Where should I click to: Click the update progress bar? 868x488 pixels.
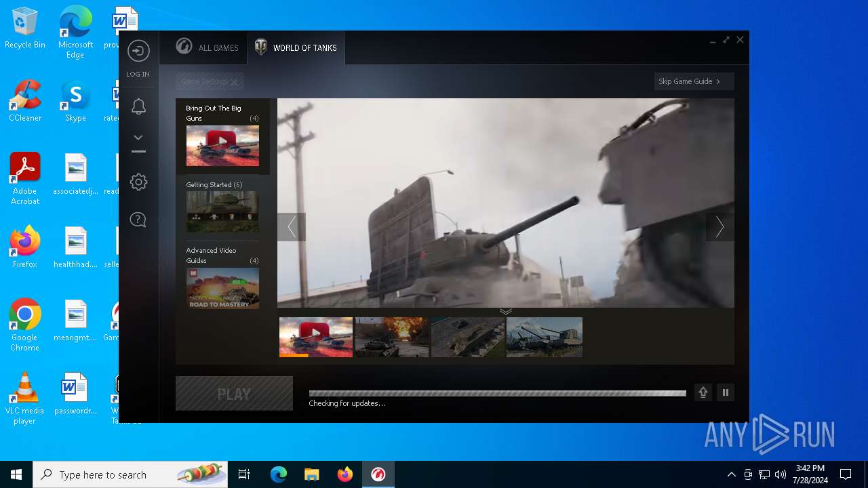pyautogui.click(x=498, y=393)
